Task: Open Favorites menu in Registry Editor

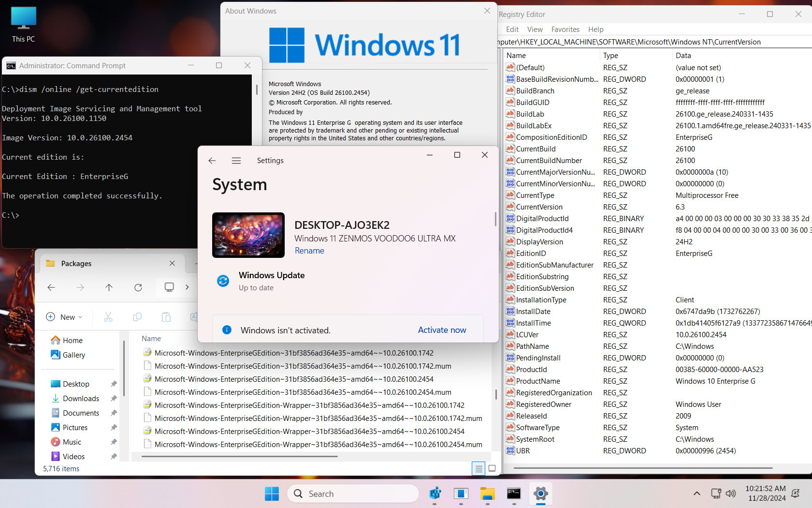Action: 565,30
